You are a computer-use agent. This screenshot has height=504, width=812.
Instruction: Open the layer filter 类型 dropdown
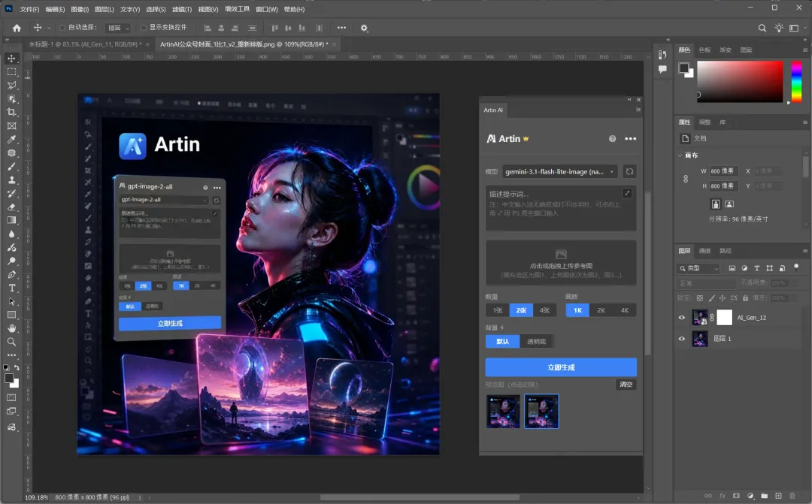(x=698, y=268)
